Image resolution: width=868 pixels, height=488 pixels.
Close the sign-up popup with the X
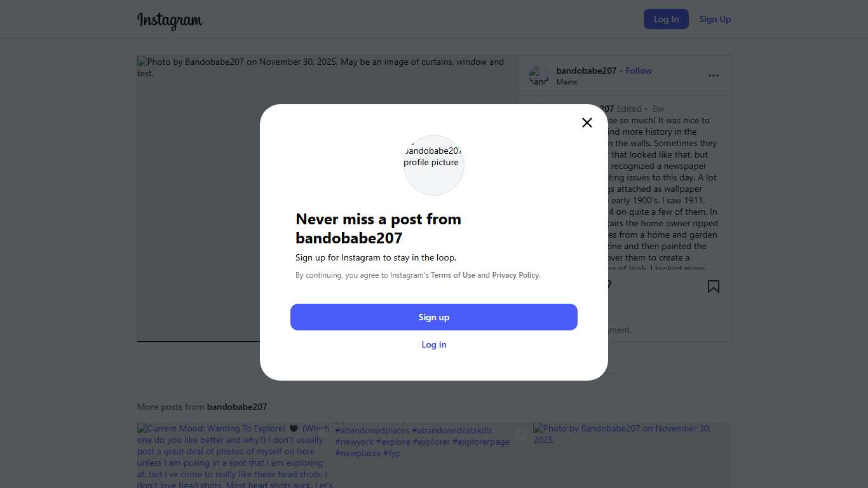coord(587,123)
